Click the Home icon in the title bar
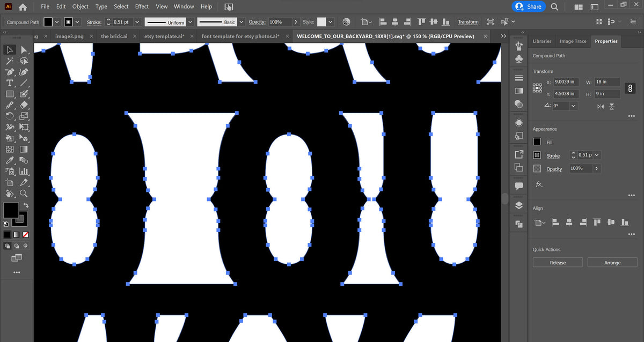Image resolution: width=644 pixels, height=342 pixels. [x=23, y=7]
